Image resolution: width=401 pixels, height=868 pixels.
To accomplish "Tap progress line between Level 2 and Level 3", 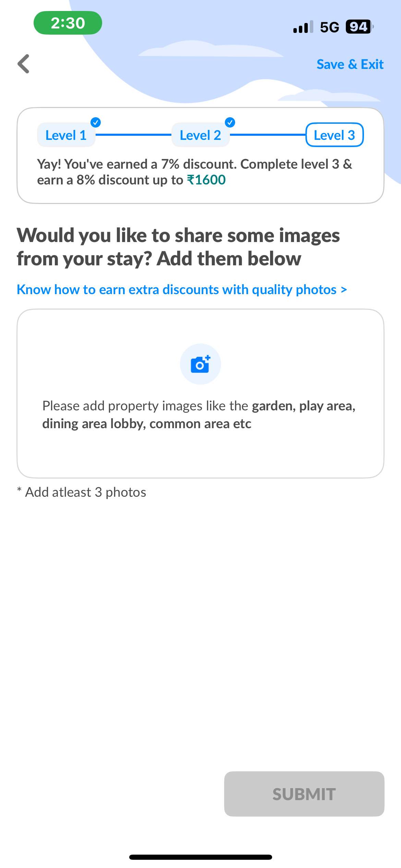I will point(268,135).
